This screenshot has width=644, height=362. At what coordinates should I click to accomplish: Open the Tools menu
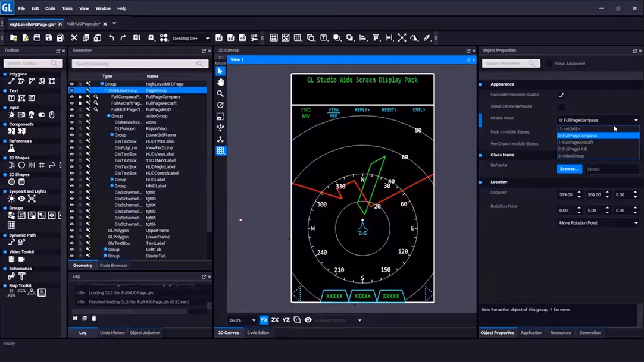(x=67, y=8)
